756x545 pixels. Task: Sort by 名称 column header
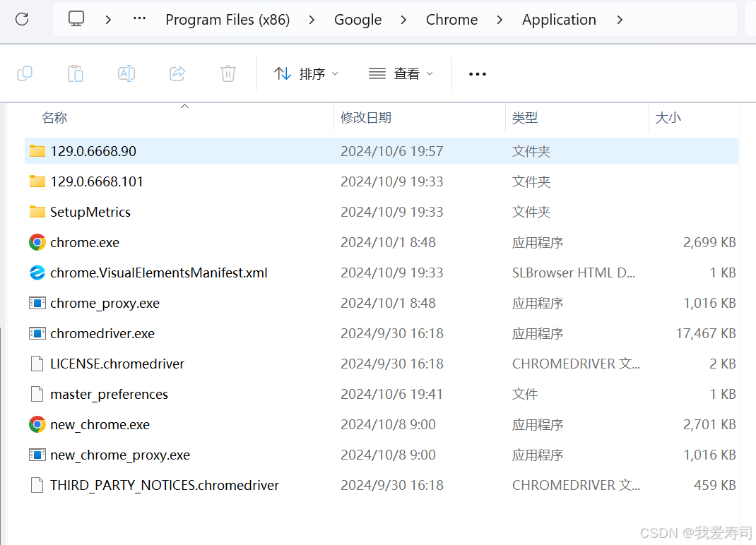[x=54, y=118]
